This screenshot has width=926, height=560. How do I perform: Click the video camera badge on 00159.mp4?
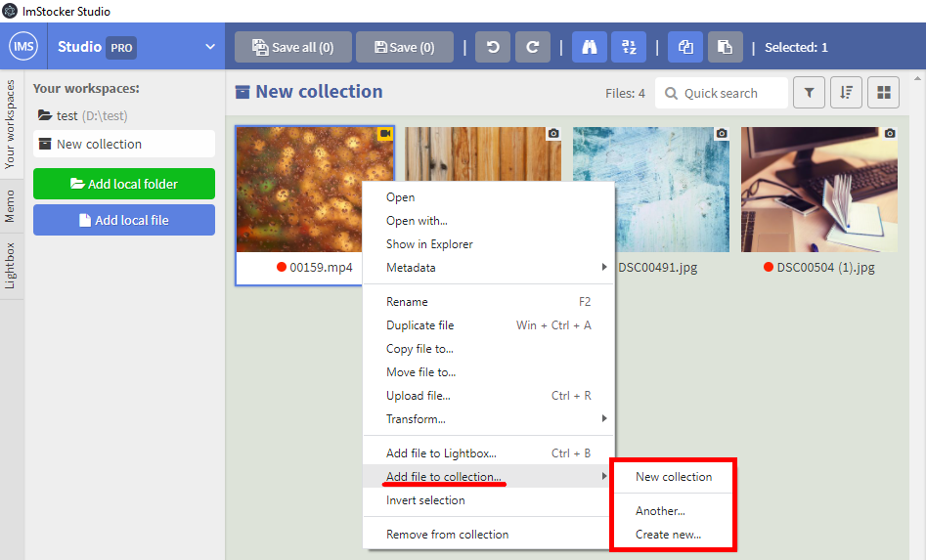385,134
